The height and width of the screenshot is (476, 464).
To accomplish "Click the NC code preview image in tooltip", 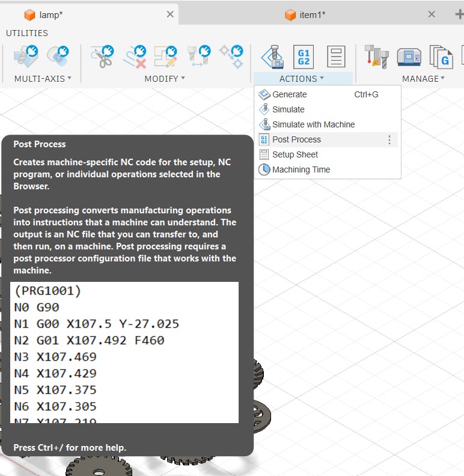I will pos(124,352).
